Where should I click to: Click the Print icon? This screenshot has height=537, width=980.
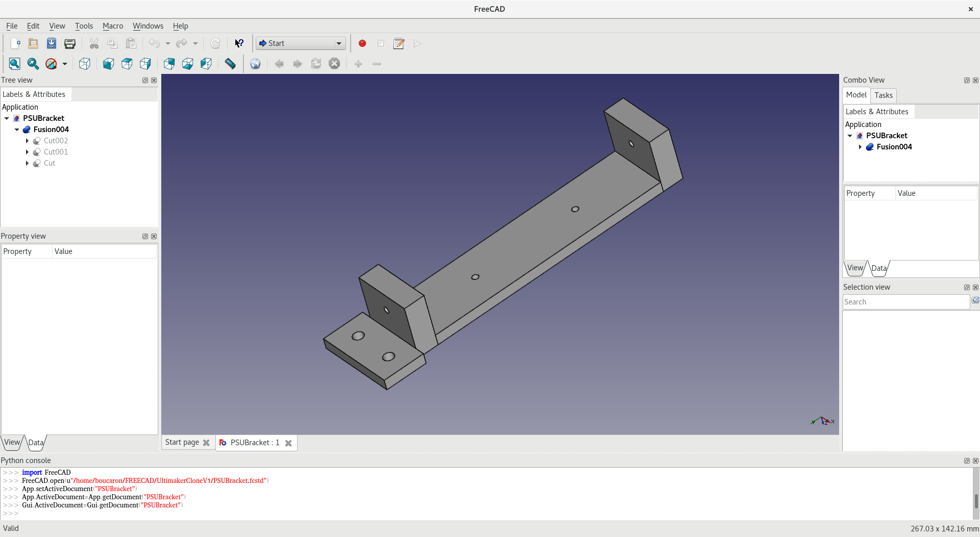[70, 44]
